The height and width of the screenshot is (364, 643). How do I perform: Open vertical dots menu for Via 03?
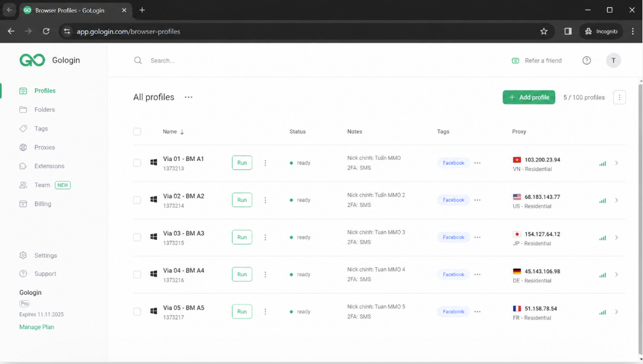click(266, 237)
